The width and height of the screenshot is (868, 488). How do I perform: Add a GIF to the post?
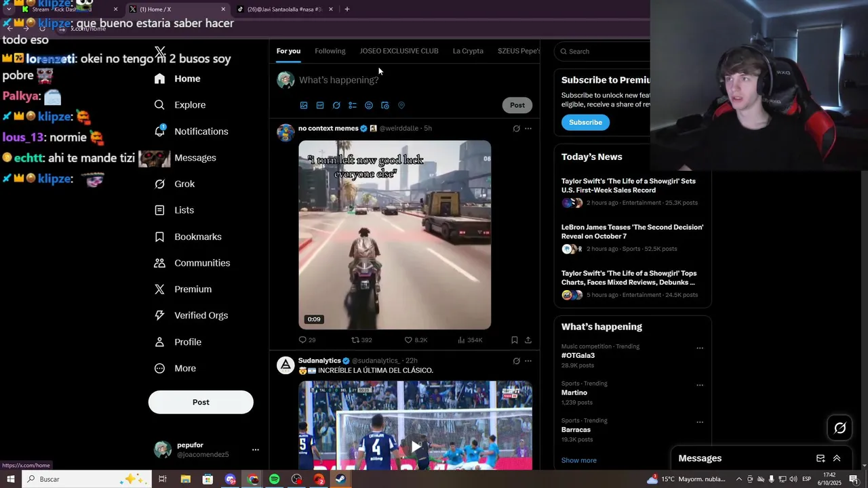coord(320,105)
